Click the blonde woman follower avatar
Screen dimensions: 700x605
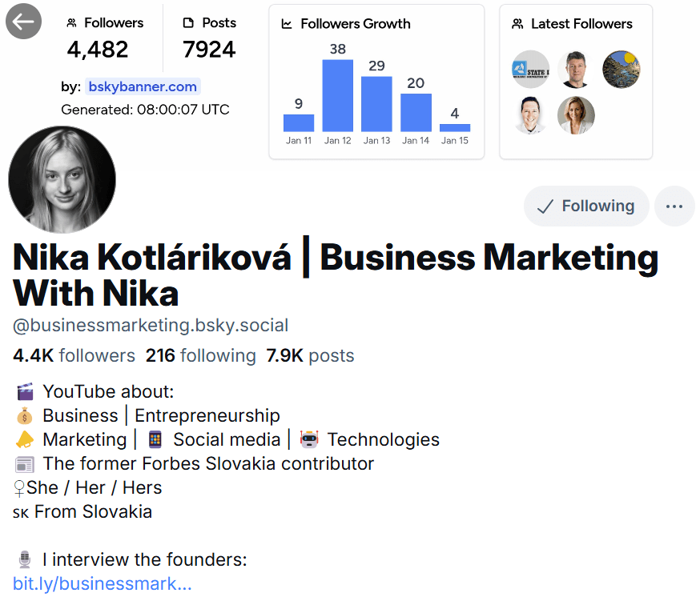(575, 115)
